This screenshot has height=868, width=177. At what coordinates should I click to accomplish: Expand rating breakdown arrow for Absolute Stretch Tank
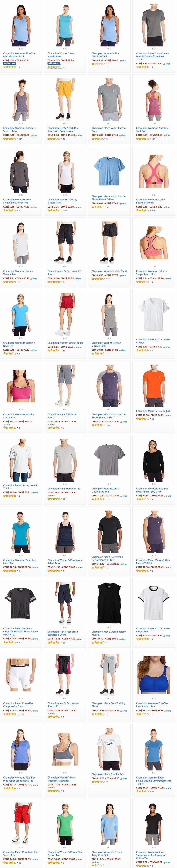pyautogui.click(x=17, y=139)
